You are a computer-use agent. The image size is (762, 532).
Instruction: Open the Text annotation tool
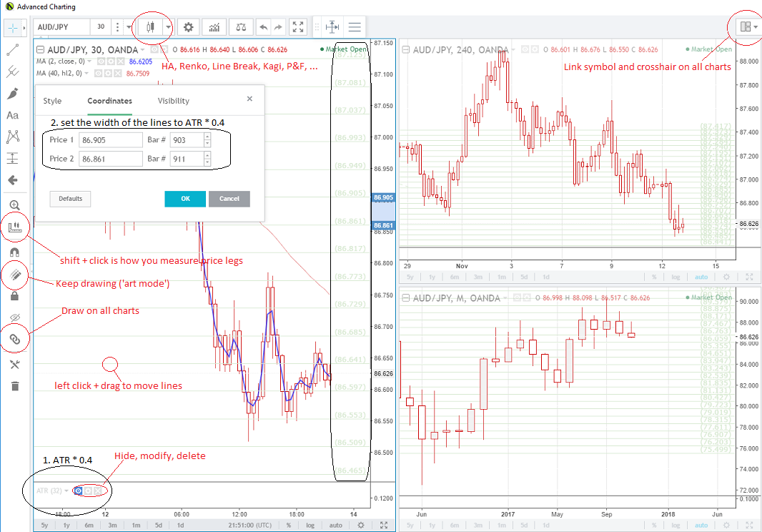(13, 115)
